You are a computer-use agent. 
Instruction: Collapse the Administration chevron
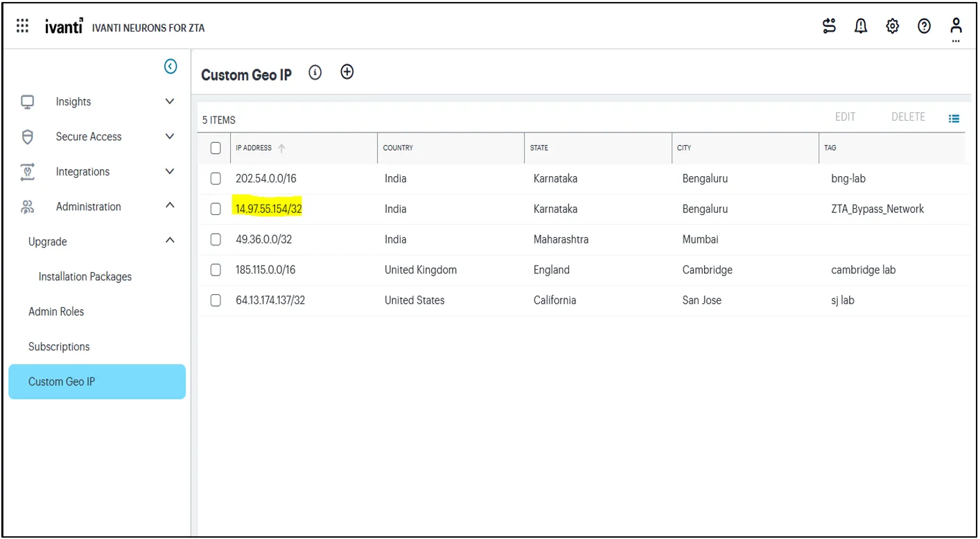coord(170,205)
